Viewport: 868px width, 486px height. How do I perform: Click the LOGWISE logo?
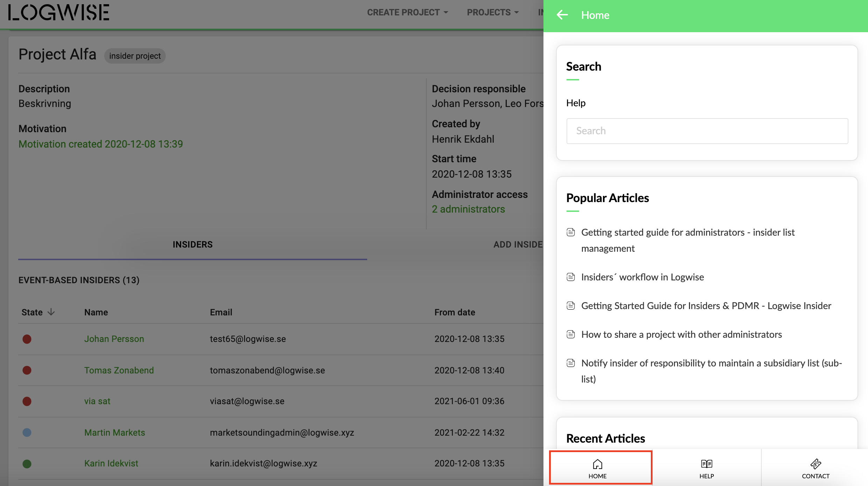click(x=58, y=13)
